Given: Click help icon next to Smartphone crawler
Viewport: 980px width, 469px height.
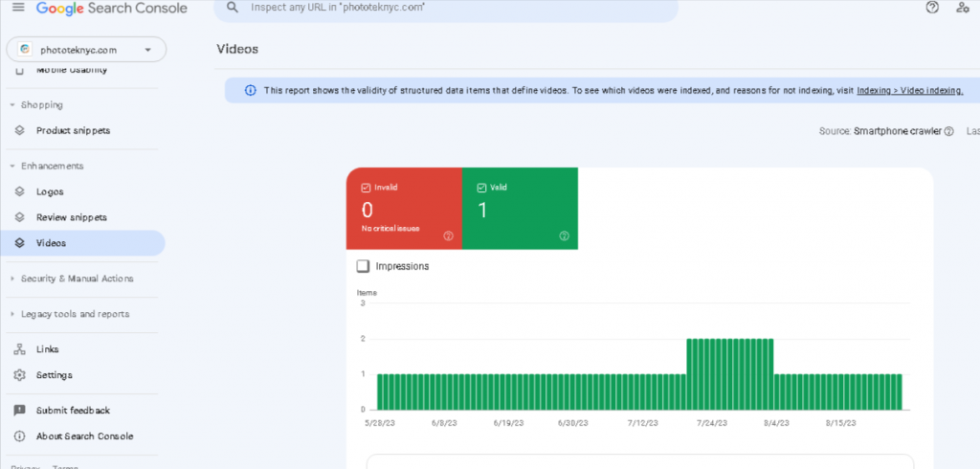Looking at the screenshot, I should coord(948,131).
